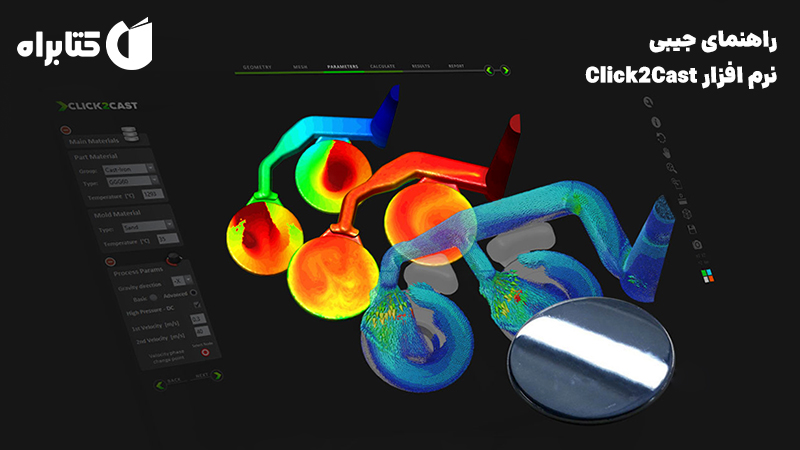Image resolution: width=800 pixels, height=450 pixels.
Task: Click the Part Material temperature field
Action: click(153, 194)
